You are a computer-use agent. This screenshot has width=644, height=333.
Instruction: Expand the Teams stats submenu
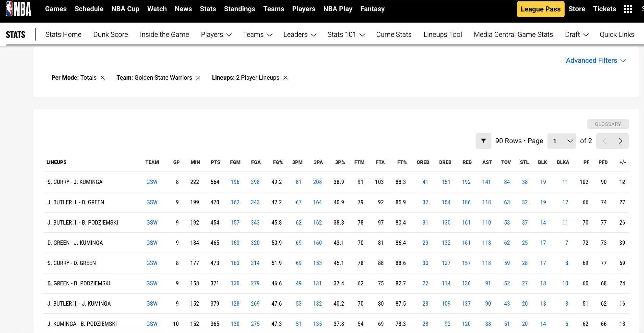click(x=257, y=34)
